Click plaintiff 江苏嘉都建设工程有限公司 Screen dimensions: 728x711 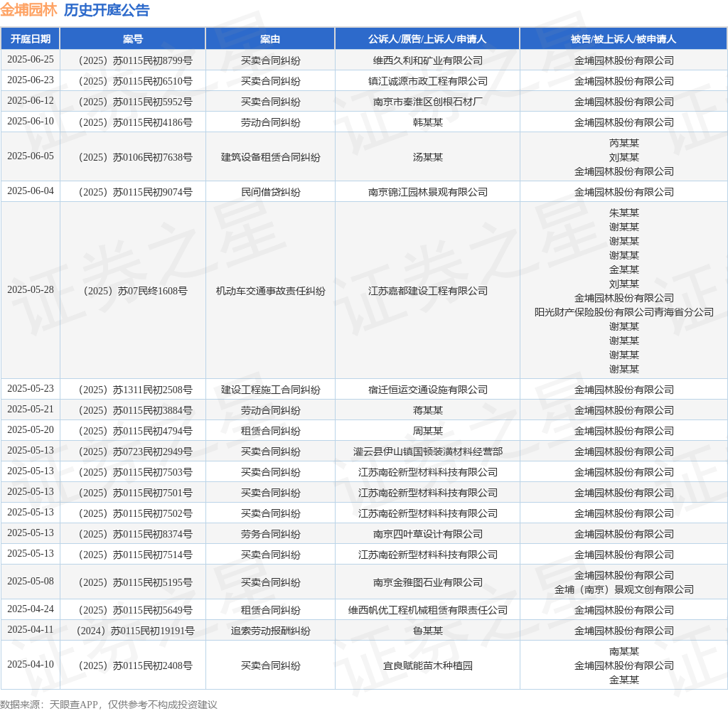(427, 292)
